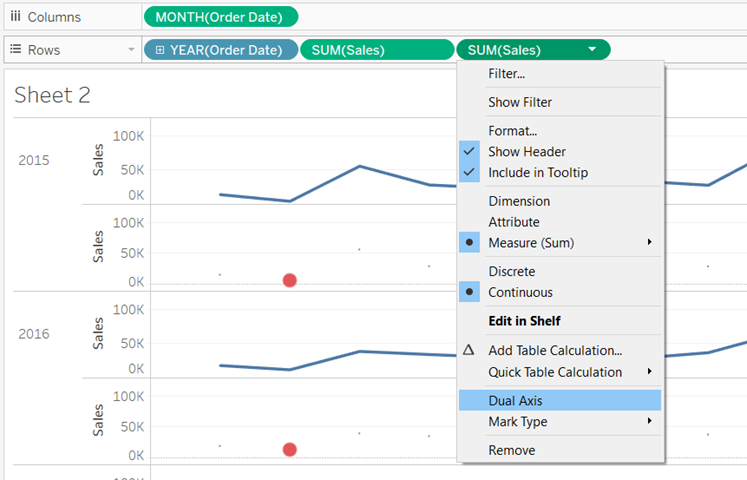Click the Columns shelf grid icon

tap(15, 17)
